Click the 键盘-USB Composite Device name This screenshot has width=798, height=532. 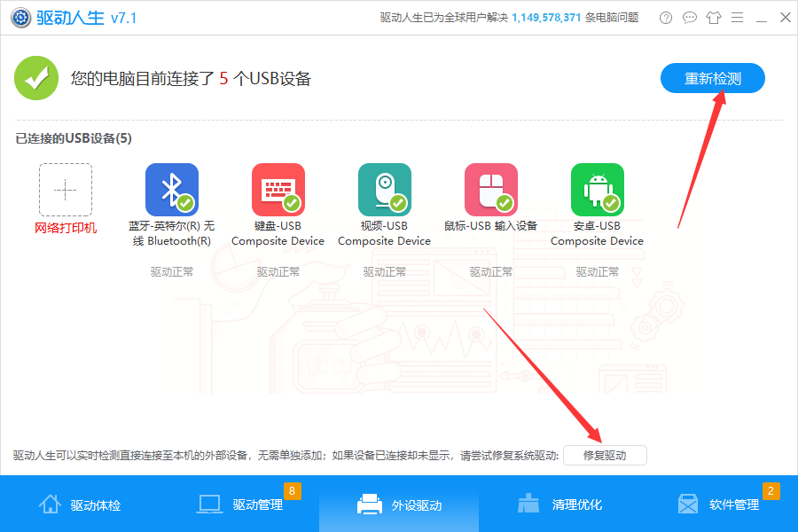[x=278, y=233]
